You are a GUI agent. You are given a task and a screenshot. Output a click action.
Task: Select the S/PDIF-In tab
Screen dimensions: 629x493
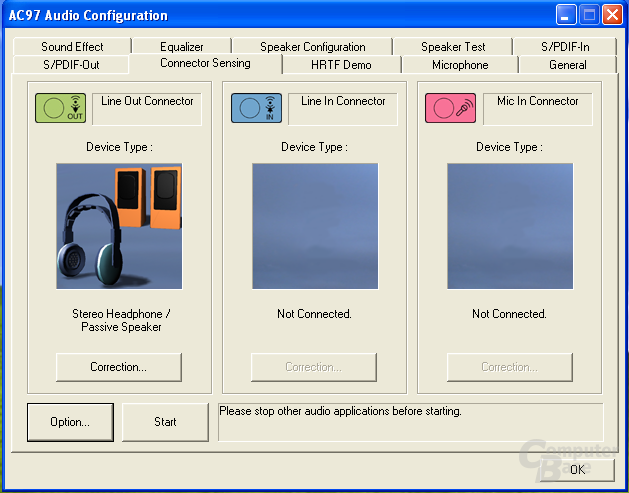(x=565, y=47)
